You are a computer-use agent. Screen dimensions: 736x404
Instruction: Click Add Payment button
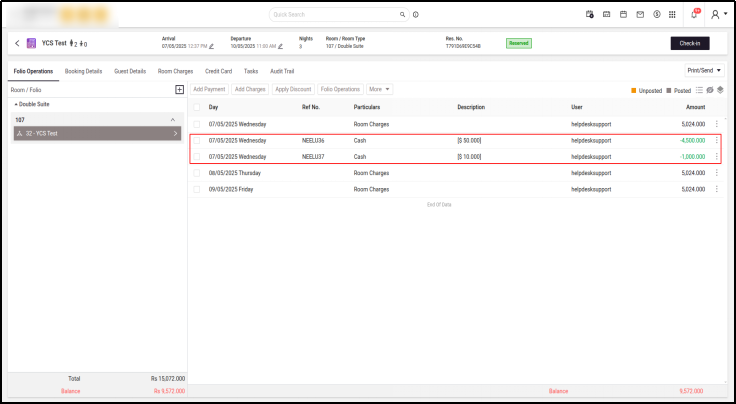point(209,89)
